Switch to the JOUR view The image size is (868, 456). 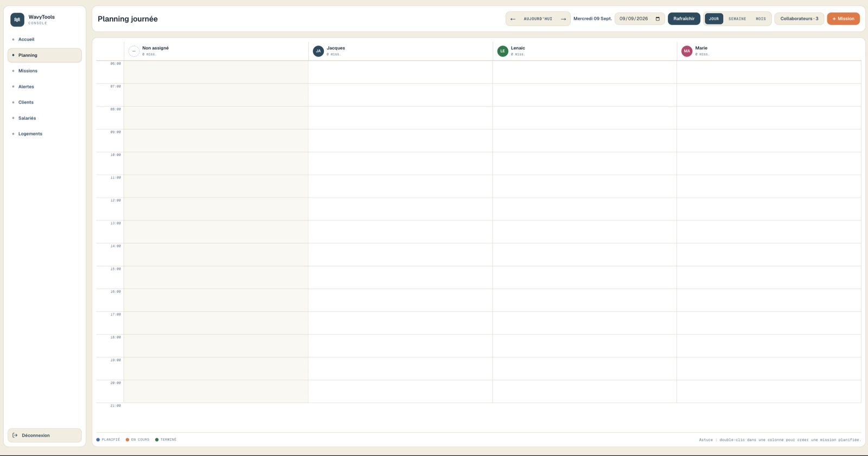[714, 19]
